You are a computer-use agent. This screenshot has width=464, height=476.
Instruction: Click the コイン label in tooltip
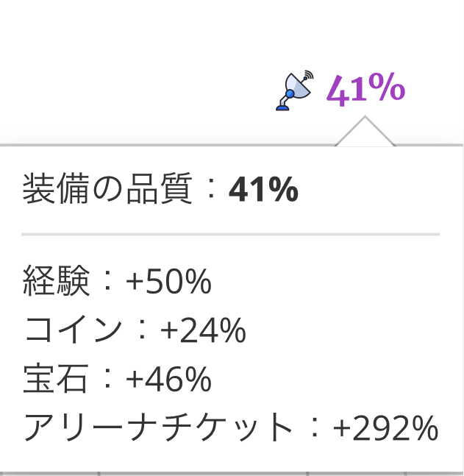[x=74, y=330]
